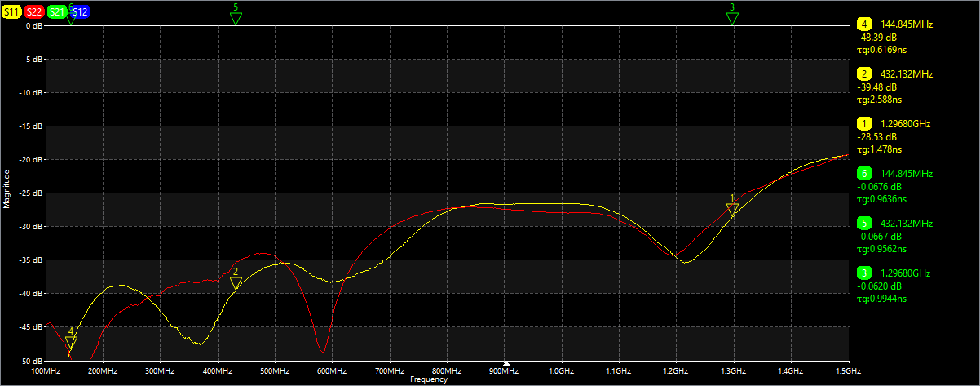
Task: Click the yellow marker 4 number badge
Action: 864,24
